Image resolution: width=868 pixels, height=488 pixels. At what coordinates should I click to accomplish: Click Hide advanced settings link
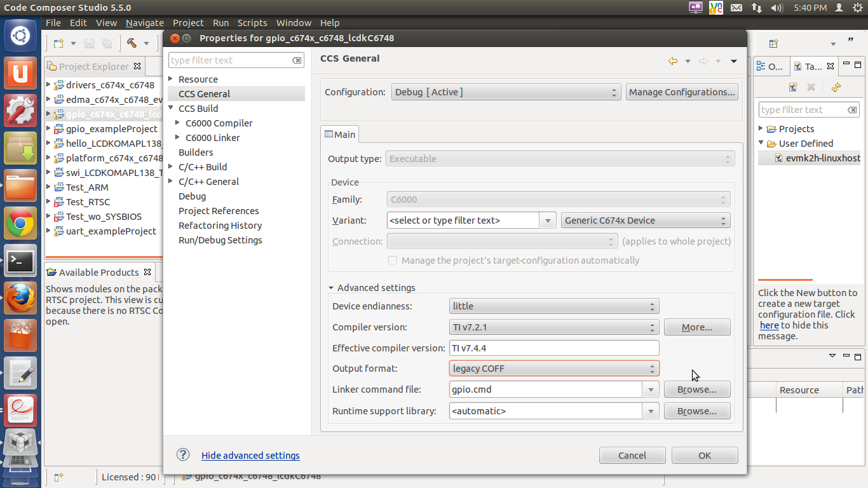tap(250, 456)
